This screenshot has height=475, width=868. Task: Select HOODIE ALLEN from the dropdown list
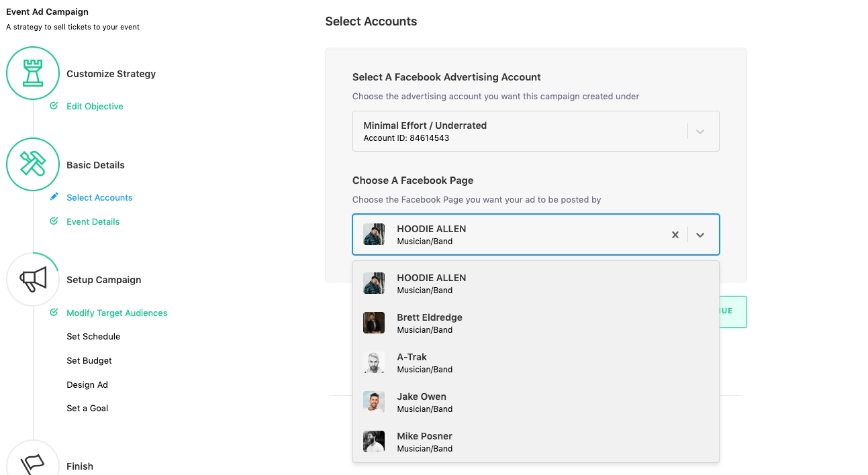click(x=536, y=283)
